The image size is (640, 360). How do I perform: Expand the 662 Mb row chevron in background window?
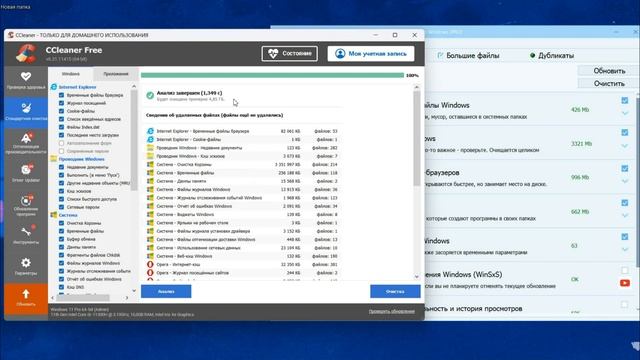coord(625,215)
